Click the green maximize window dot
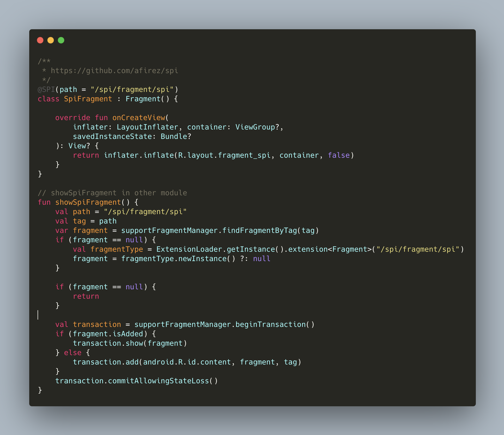This screenshot has height=435, width=504. pos(61,40)
